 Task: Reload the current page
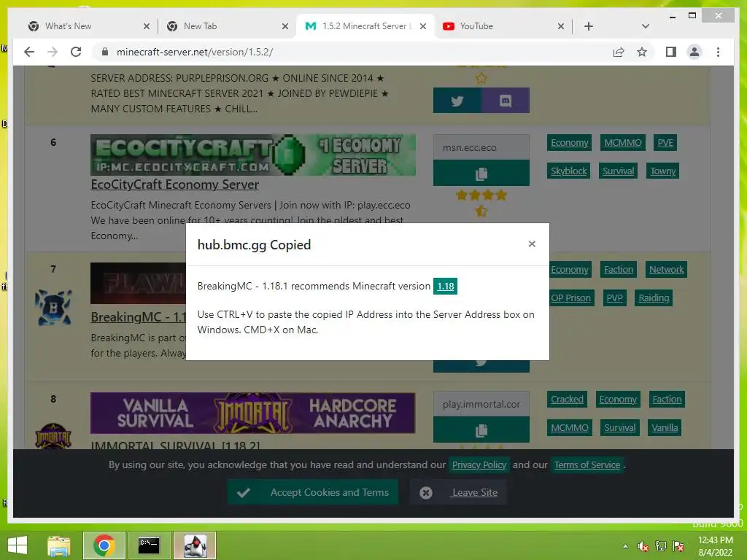pos(76,52)
